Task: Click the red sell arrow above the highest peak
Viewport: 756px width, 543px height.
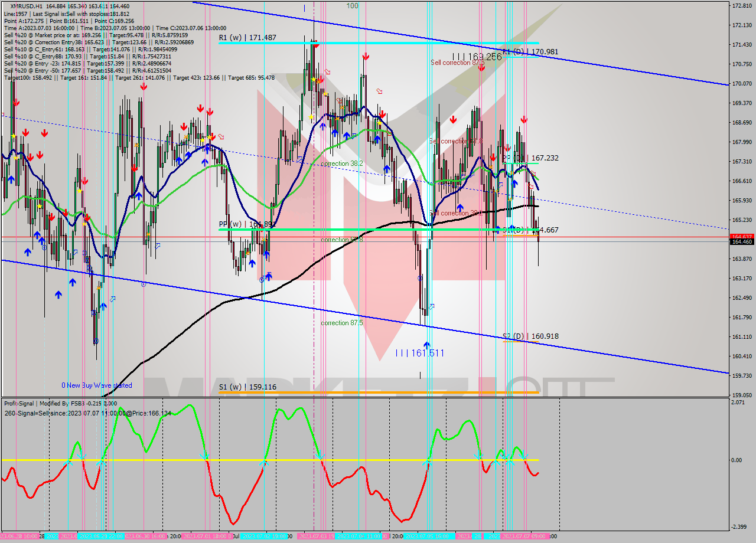Action: (317, 47)
